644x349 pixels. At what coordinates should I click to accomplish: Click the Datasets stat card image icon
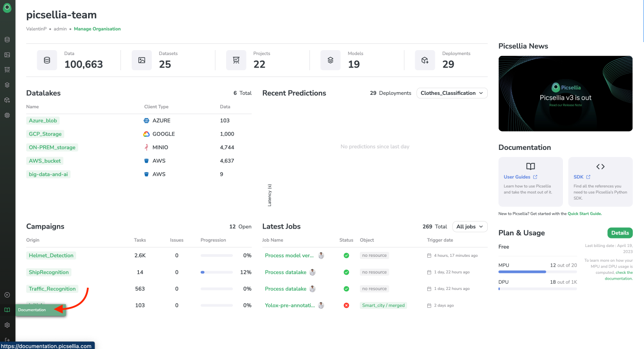point(142,60)
